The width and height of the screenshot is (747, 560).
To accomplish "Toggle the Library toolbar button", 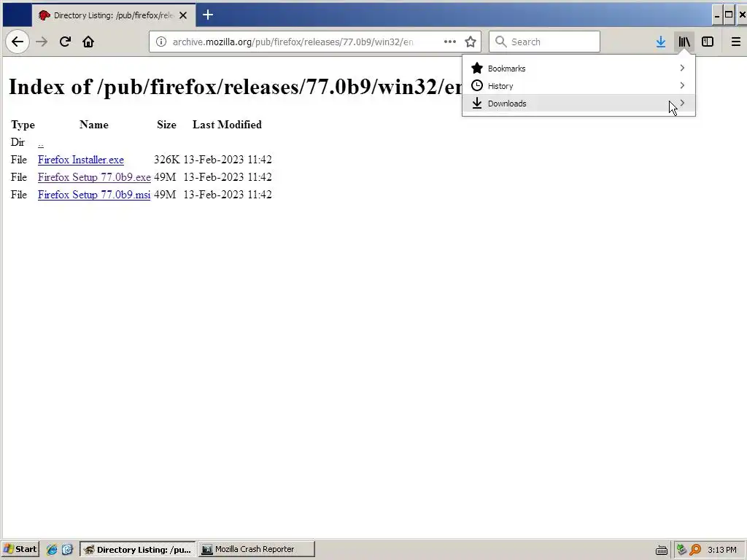I will pyautogui.click(x=684, y=42).
